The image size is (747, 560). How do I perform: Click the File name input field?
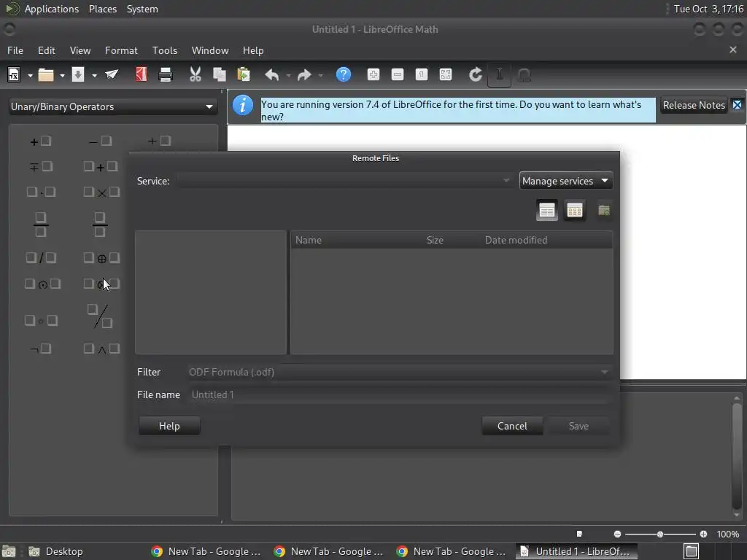[x=400, y=394]
